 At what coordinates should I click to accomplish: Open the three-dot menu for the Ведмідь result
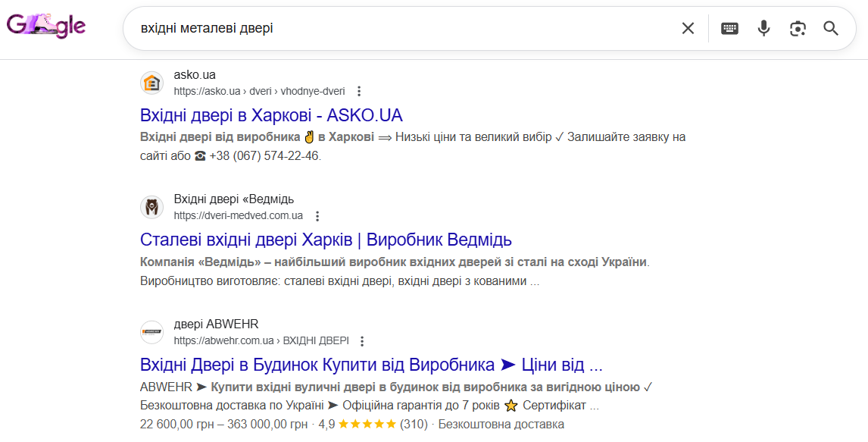(317, 215)
